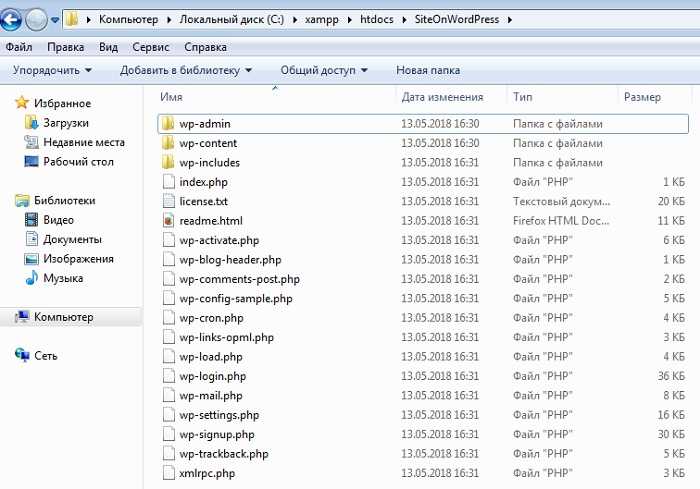The width and height of the screenshot is (700, 489).
Task: Open the Справка menu
Action: (205, 47)
